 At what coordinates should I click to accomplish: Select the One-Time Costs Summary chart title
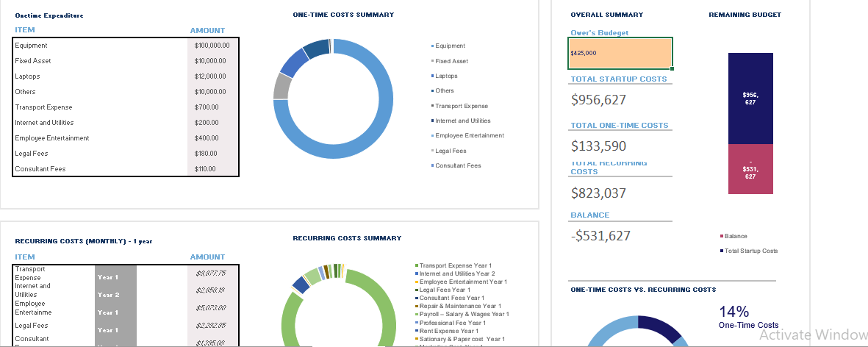[343, 15]
